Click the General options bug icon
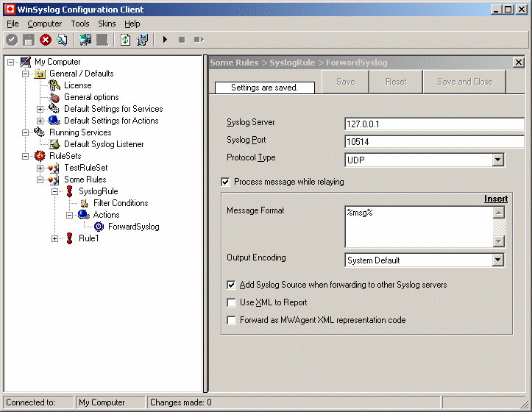This screenshot has height=412, width=532. 54,97
